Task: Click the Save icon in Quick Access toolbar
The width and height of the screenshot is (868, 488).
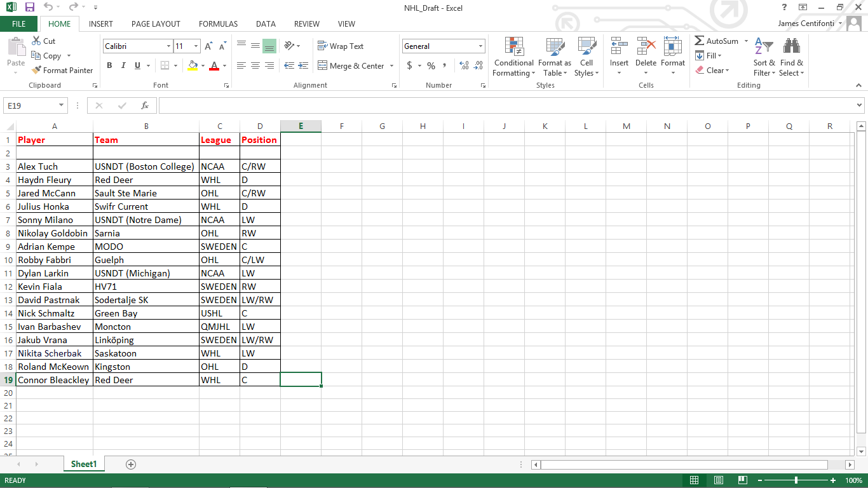Action: (30, 8)
